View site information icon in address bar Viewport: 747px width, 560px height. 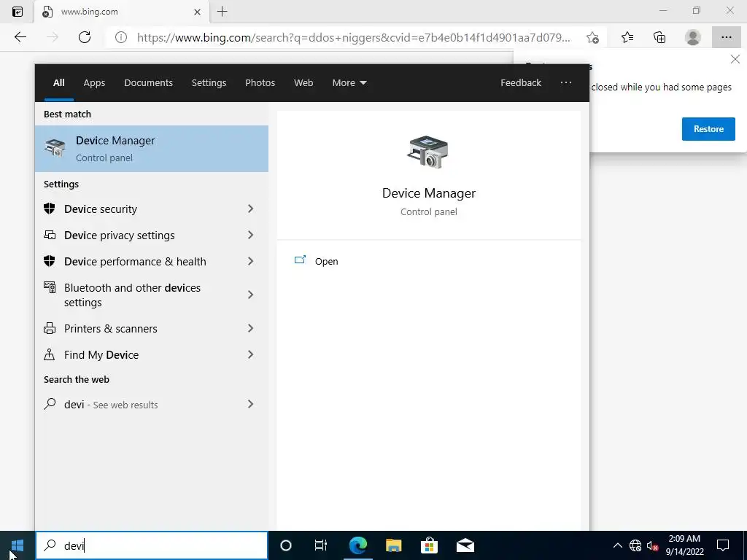click(121, 37)
